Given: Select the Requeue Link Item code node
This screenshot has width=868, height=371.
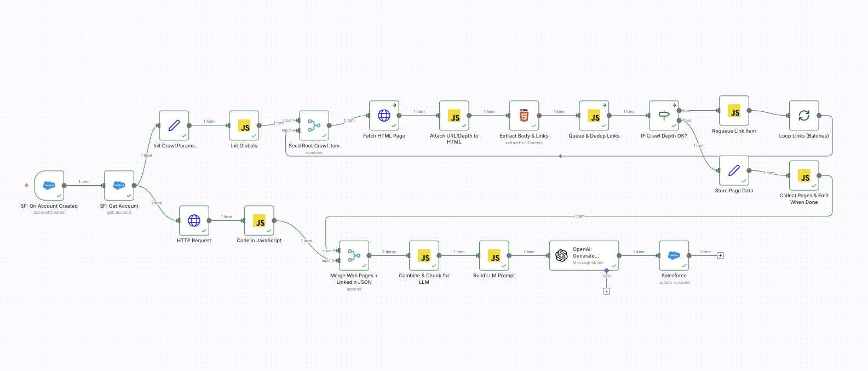Looking at the screenshot, I should point(734,111).
